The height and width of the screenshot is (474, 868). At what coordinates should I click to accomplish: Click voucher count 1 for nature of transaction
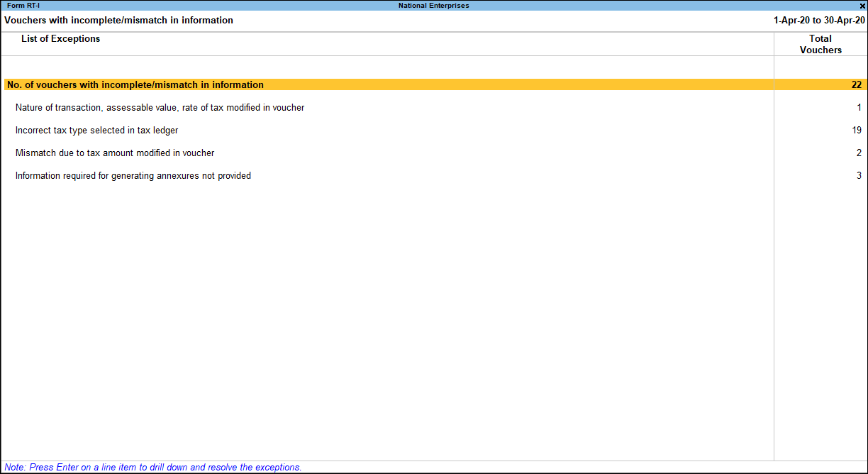859,108
